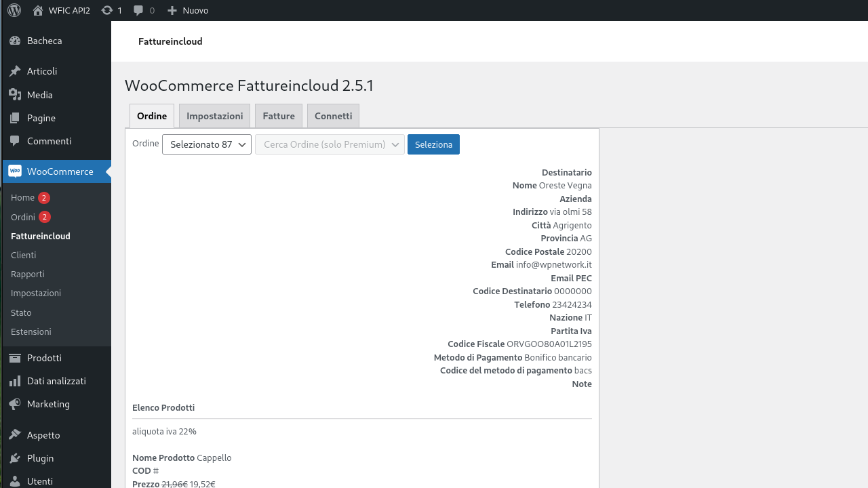Click the Codice Destinatario 0000000 value

573,291
